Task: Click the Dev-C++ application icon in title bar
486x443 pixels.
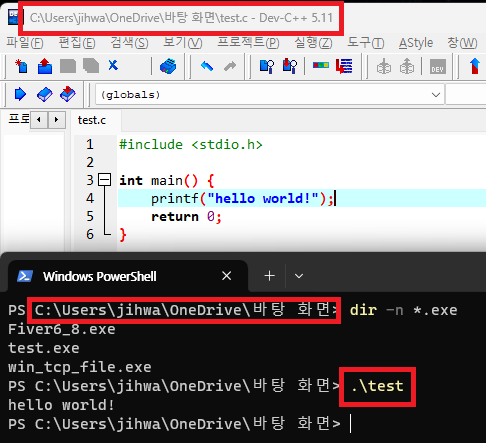Action: click(14, 17)
